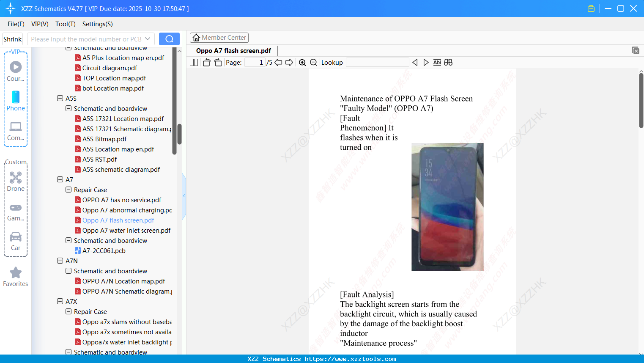This screenshot has width=644, height=363.
Task: Collapse the A7X Repair Case folder
Action: [x=69, y=312]
